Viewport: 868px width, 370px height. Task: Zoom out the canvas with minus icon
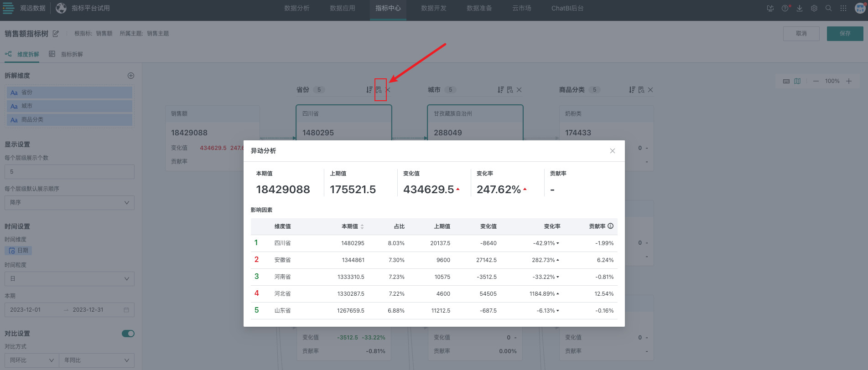816,81
